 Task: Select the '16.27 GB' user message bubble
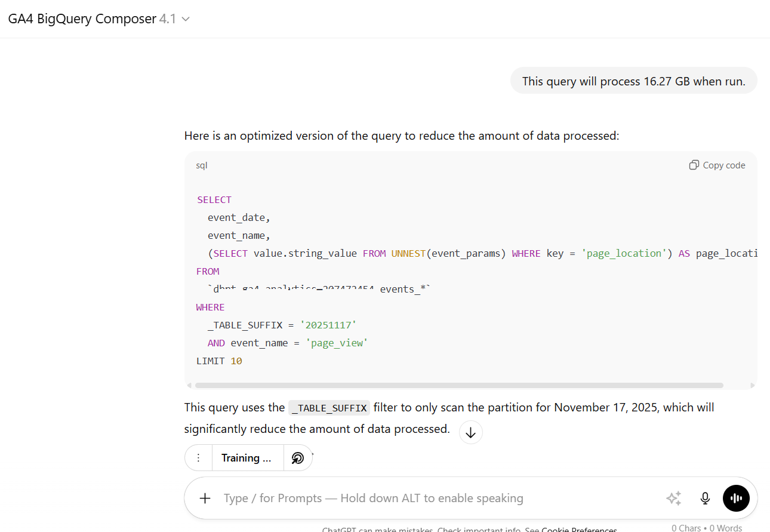[633, 81]
